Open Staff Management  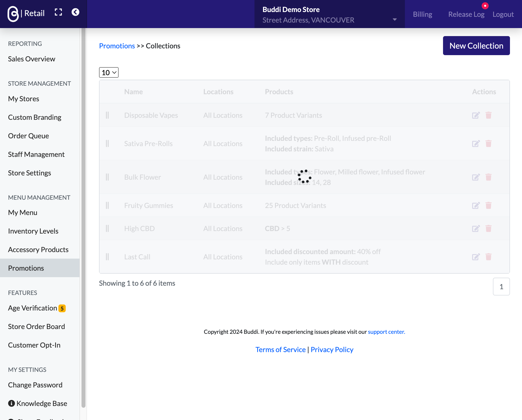click(x=36, y=154)
